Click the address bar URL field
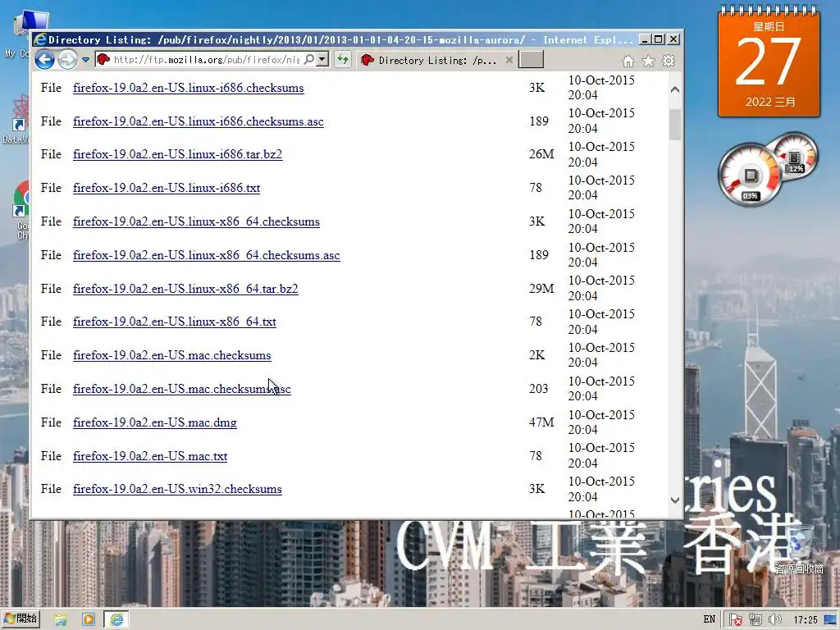 point(206,59)
